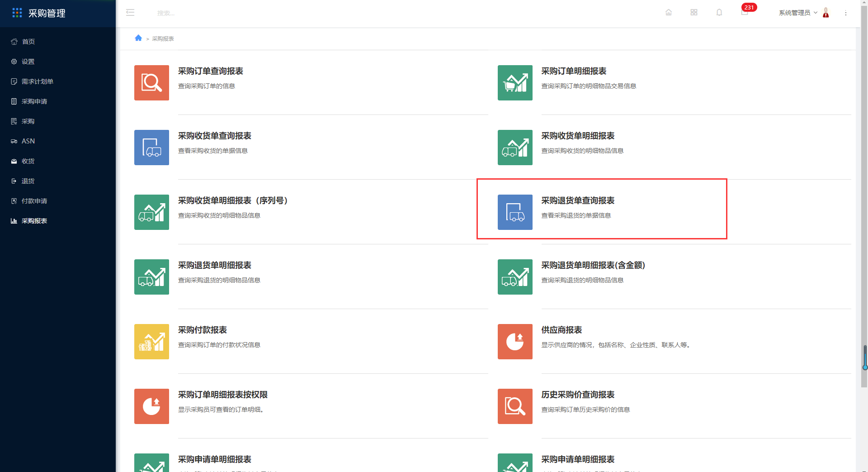Open the 采购退货单明细报表(含金额) icon
The image size is (868, 472).
pyautogui.click(x=515, y=277)
